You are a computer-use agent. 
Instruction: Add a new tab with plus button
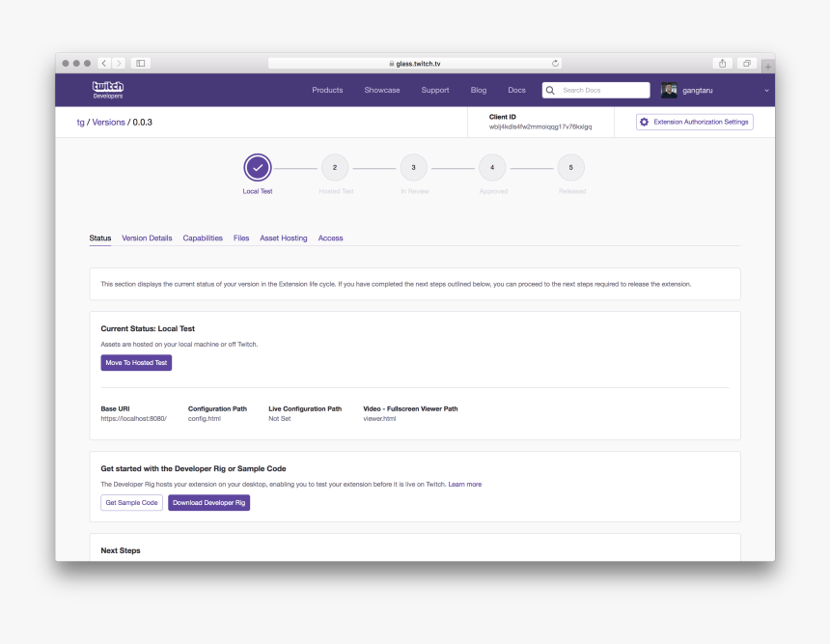coord(768,67)
